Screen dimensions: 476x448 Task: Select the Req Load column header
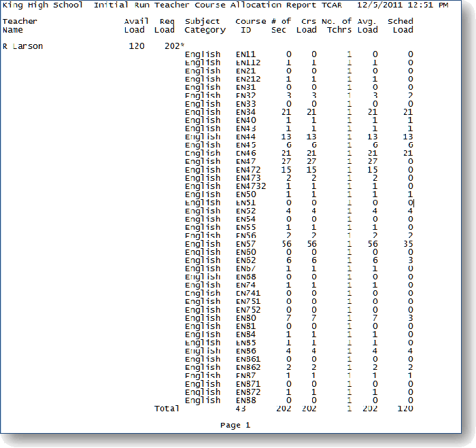165,26
